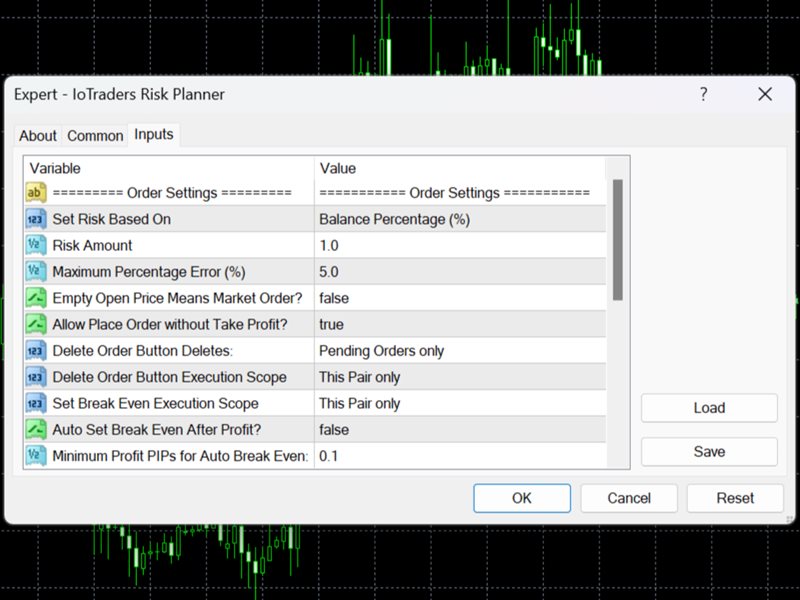Switch to the About tab
This screenshot has width=800, height=600.
pyautogui.click(x=38, y=136)
